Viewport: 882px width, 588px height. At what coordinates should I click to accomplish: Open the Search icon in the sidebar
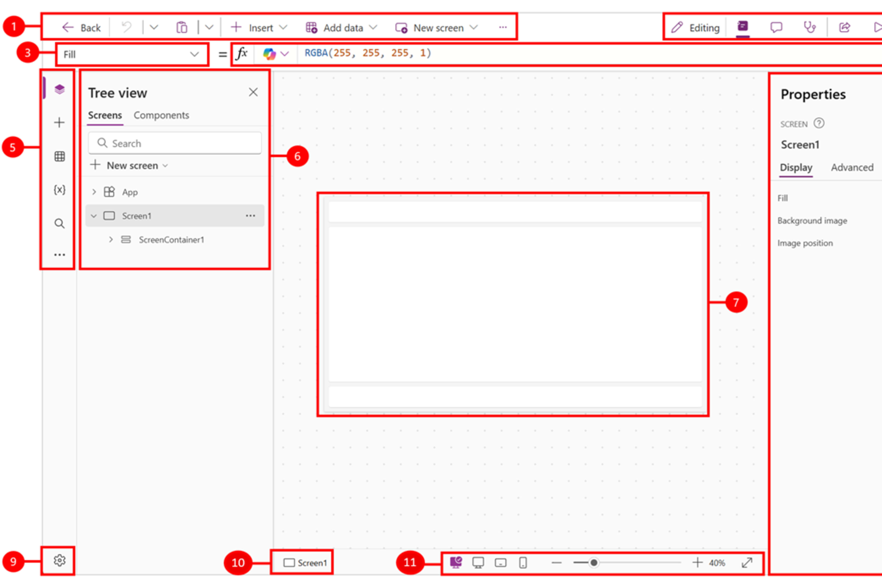(59, 223)
